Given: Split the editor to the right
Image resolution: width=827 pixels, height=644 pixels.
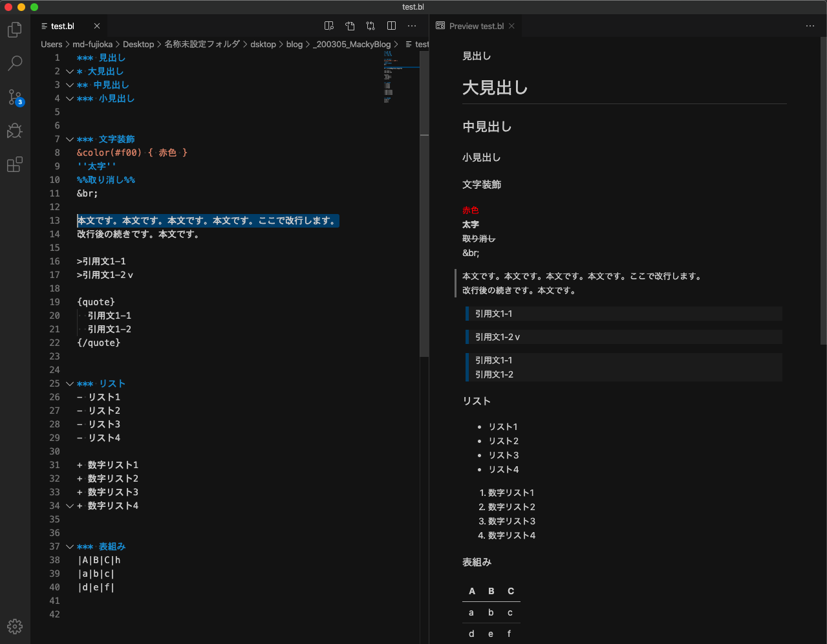Looking at the screenshot, I should tap(391, 26).
